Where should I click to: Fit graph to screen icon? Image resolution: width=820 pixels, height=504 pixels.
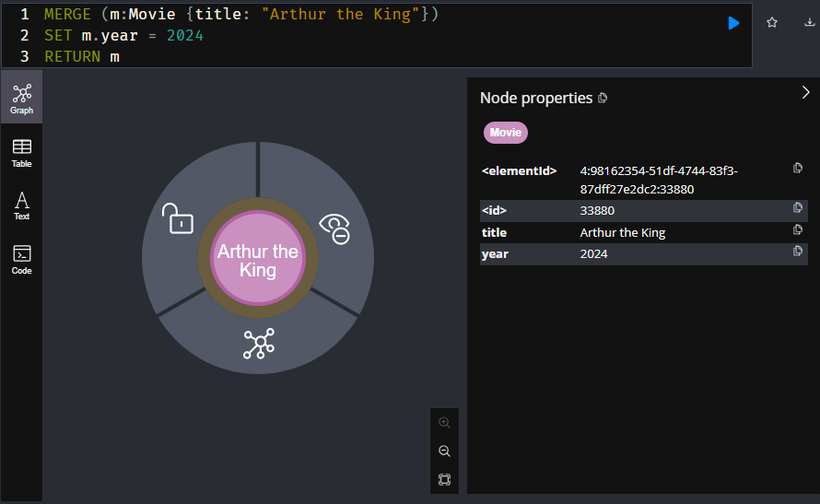pyautogui.click(x=444, y=479)
